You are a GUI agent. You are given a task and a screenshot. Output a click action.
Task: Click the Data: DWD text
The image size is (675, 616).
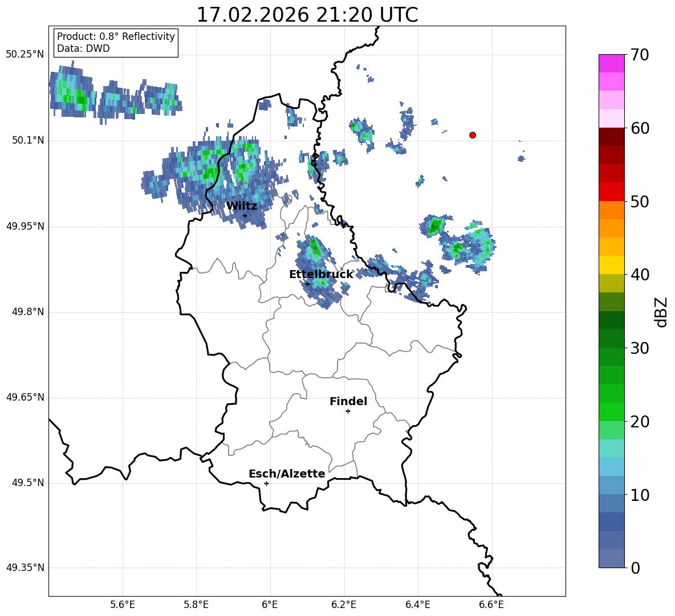pyautogui.click(x=83, y=48)
